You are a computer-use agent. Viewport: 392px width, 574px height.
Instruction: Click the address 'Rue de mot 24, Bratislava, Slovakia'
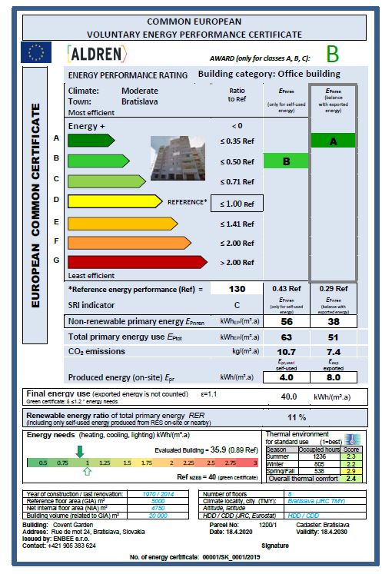pyautogui.click(x=98, y=532)
